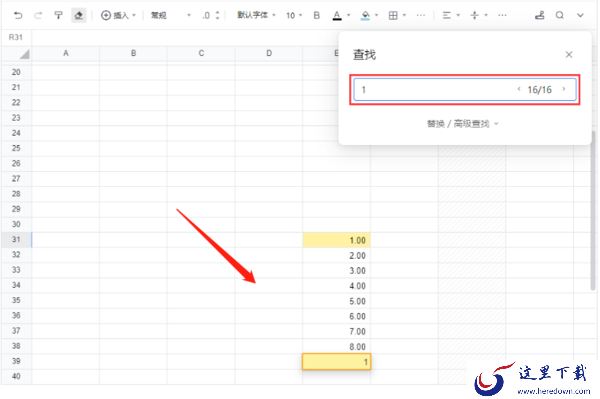Click the horizontal alignment icon
This screenshot has width=600, height=399.
447,15
